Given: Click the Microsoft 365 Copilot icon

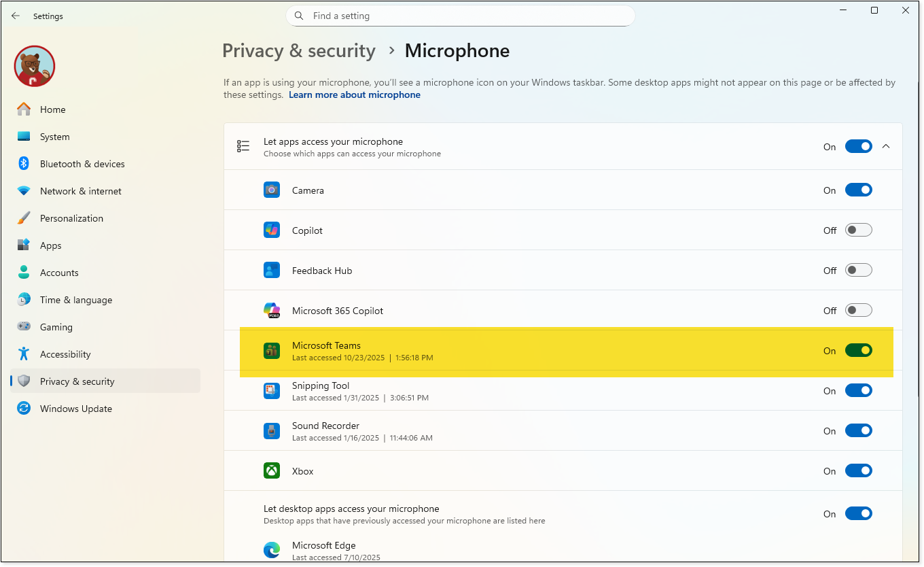Looking at the screenshot, I should [x=272, y=311].
